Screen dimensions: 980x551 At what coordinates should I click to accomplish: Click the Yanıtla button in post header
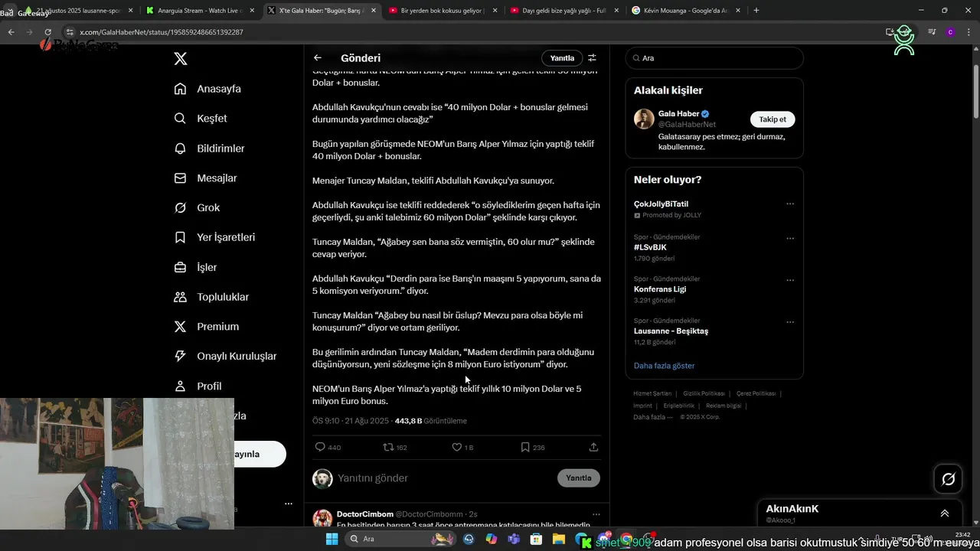click(562, 58)
